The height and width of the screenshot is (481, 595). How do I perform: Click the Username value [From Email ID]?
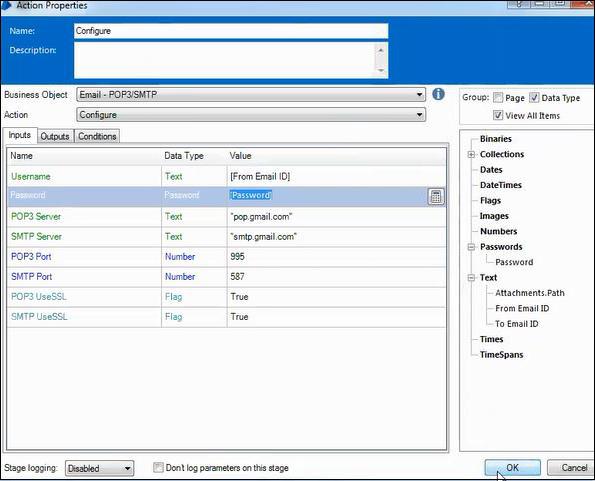point(260,176)
